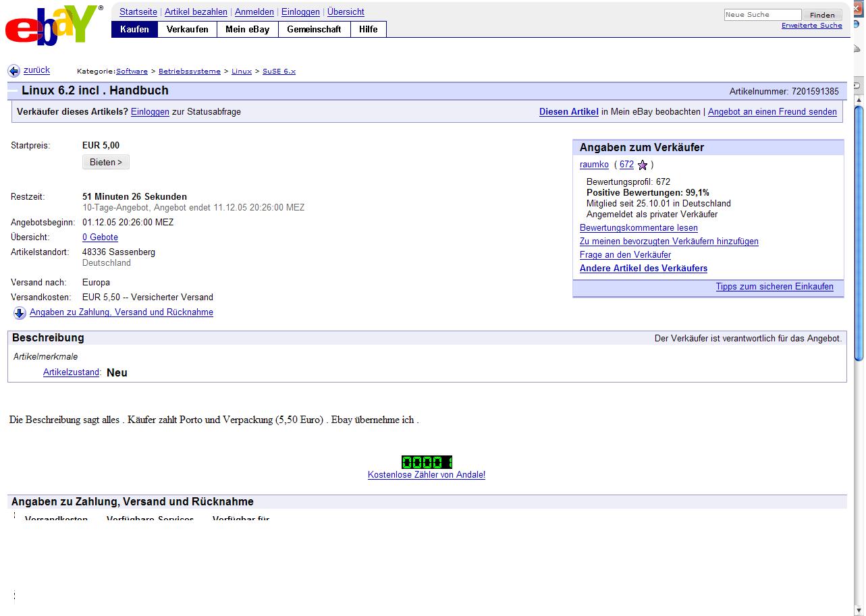Expand Angaben zu Zahlung, Versand und Rücknahme link
The width and height of the screenshot is (866, 616).
[121, 312]
